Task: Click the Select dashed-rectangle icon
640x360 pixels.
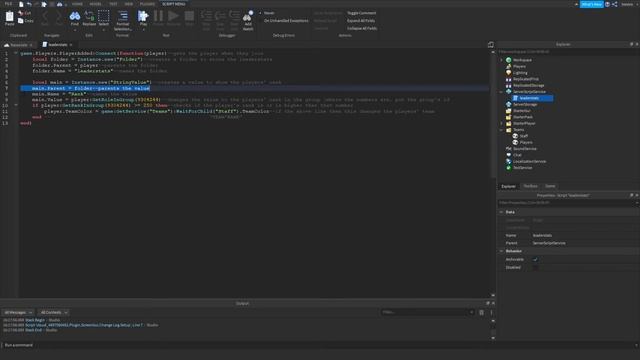Action: pyautogui.click(x=104, y=16)
